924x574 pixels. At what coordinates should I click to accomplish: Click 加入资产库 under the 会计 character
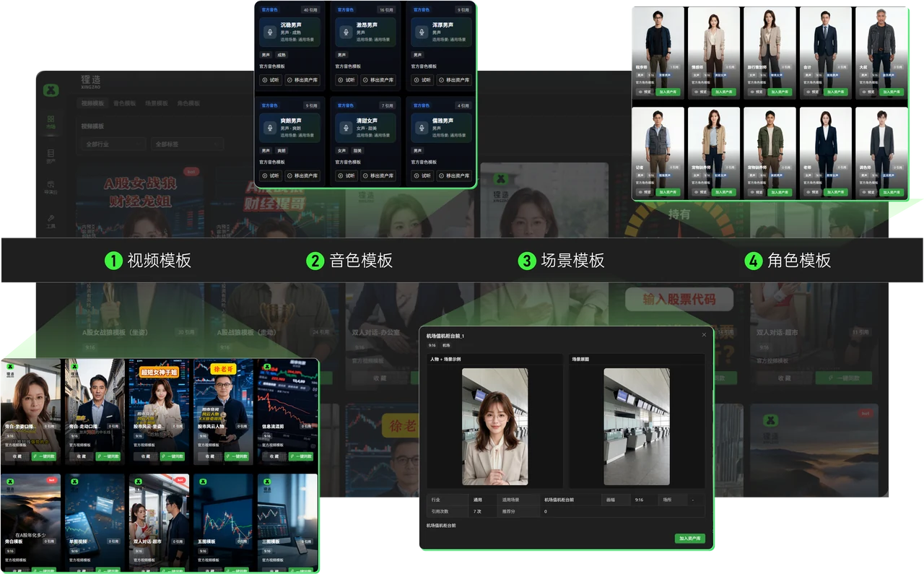[835, 92]
